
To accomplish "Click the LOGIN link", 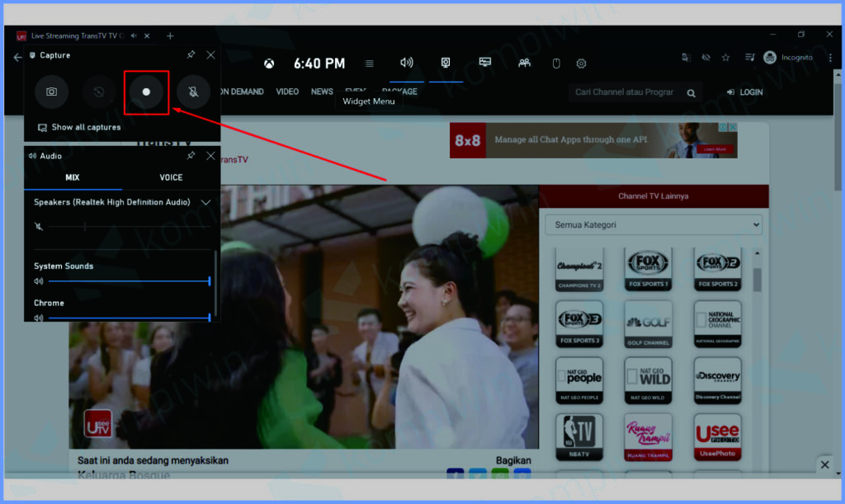I will [x=745, y=92].
